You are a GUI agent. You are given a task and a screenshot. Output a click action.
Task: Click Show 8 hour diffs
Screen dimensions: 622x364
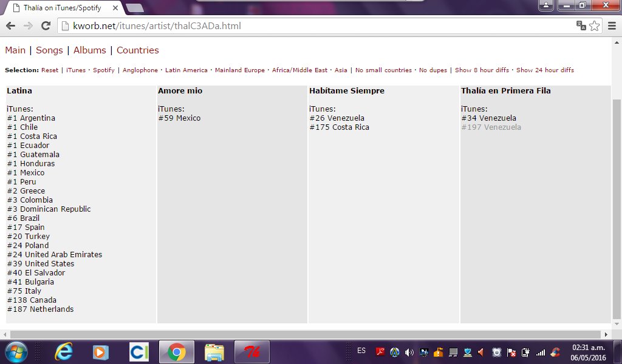482,70
